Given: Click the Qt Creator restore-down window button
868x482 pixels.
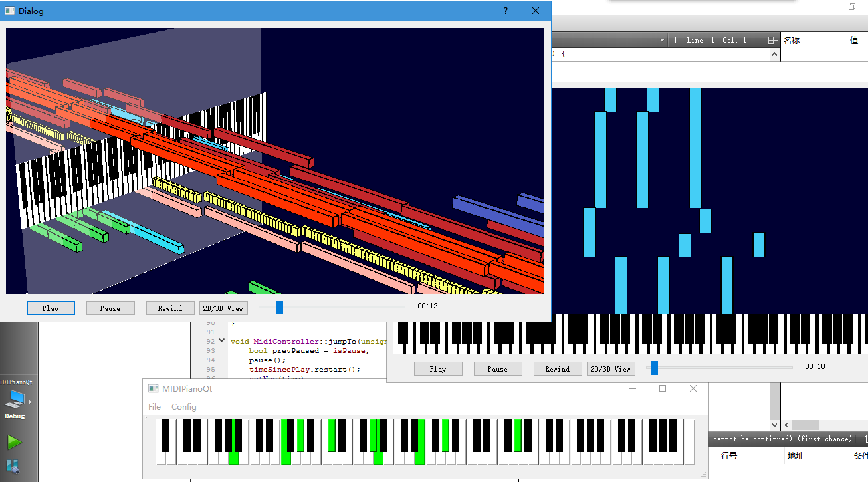Looking at the screenshot, I should point(852,7).
